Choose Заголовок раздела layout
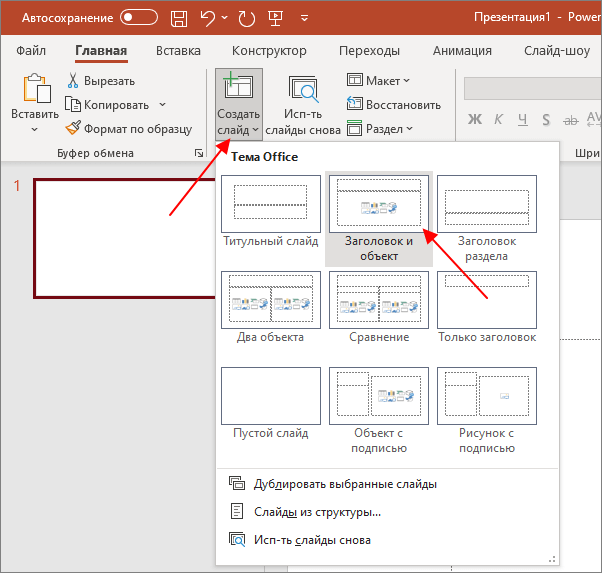602x573 pixels. click(x=487, y=219)
